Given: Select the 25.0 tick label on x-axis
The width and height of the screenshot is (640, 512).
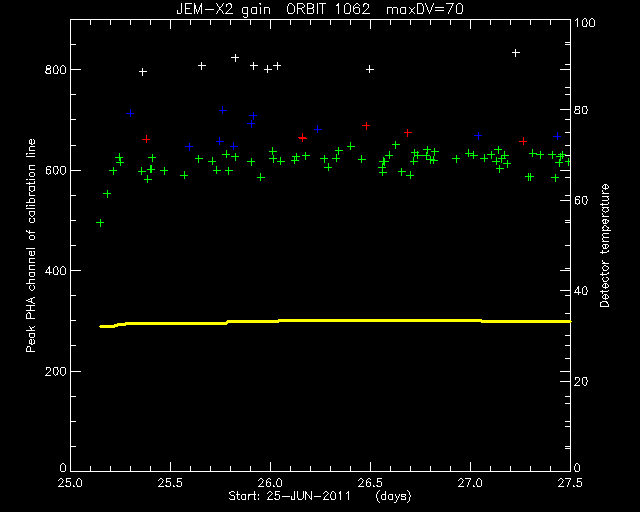Looking at the screenshot, I should tap(70, 483).
